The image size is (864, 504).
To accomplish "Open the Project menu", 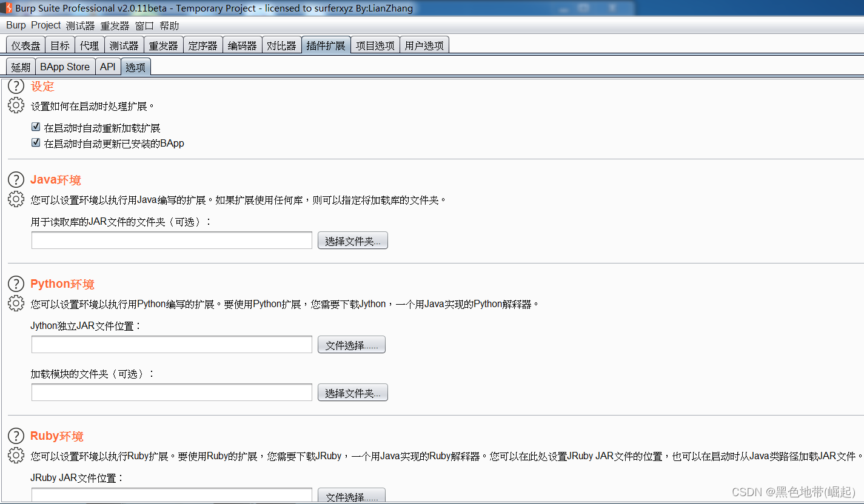I will (x=46, y=25).
